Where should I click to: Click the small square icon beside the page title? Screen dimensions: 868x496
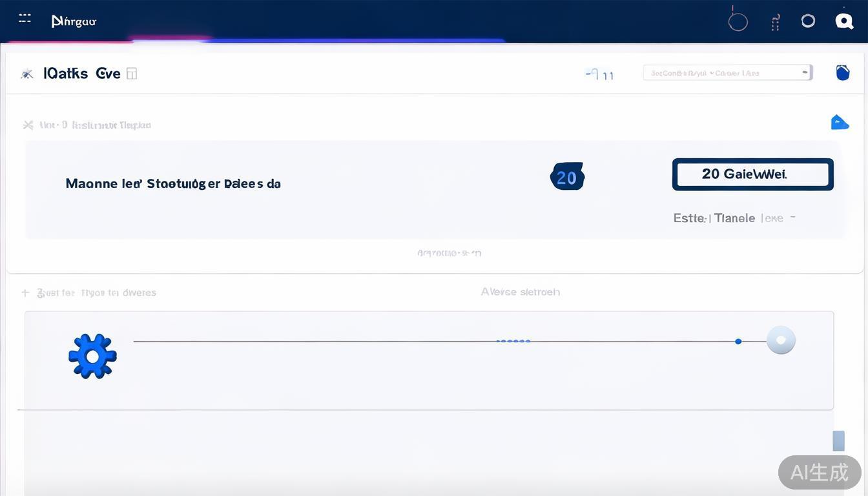pos(132,74)
